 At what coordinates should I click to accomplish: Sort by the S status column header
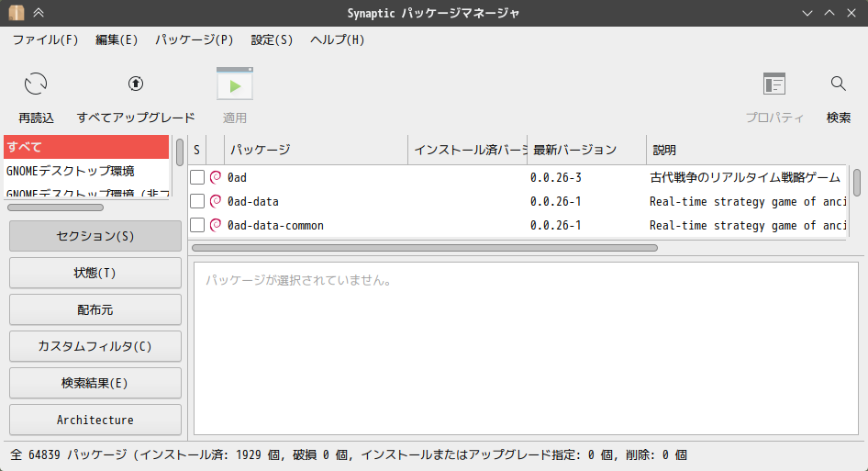pos(197,150)
